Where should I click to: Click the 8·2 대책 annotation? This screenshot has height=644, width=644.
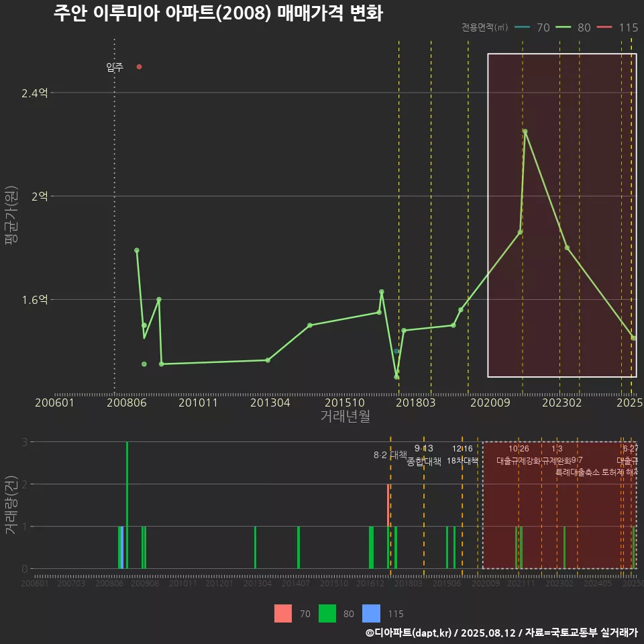tap(390, 455)
